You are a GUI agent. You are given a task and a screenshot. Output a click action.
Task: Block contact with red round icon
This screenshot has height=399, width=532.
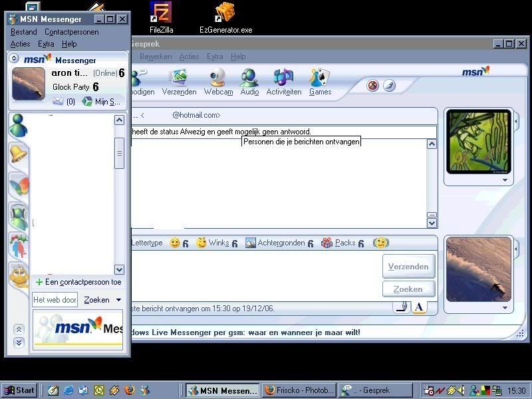click(372, 86)
